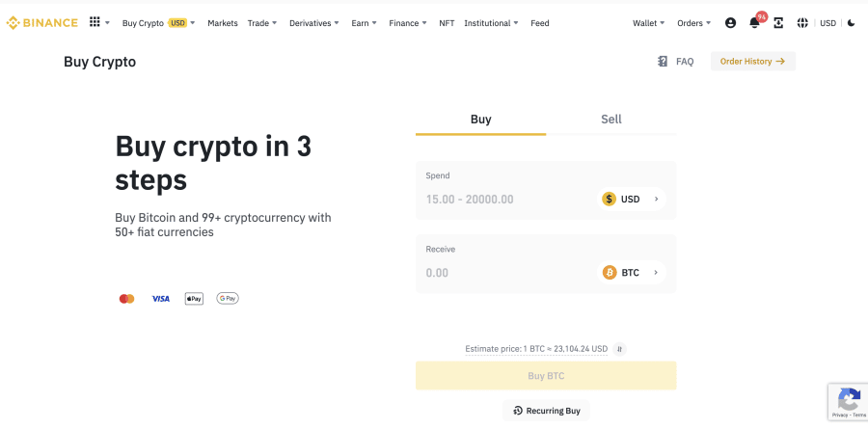Open the BTC receive coin selector

632,273
